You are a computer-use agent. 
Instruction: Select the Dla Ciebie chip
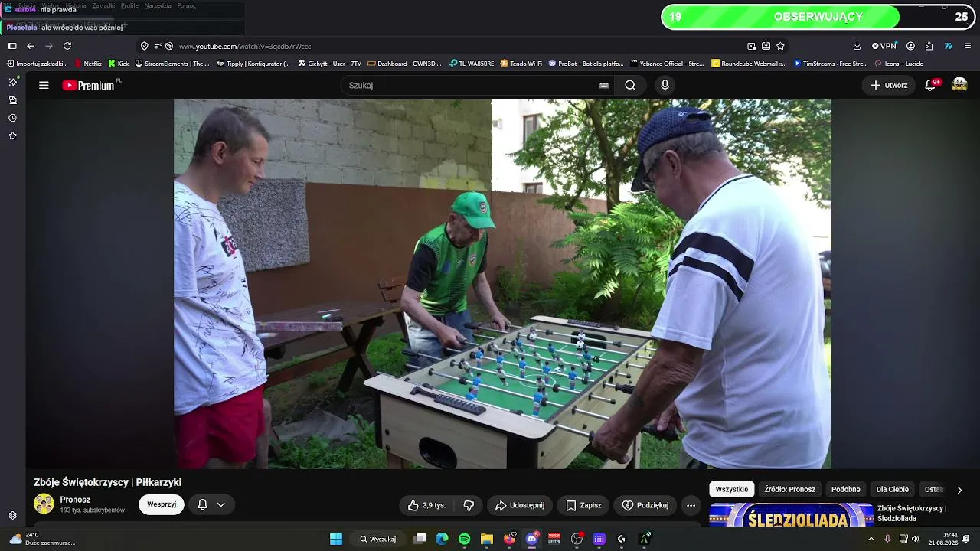[893, 489]
